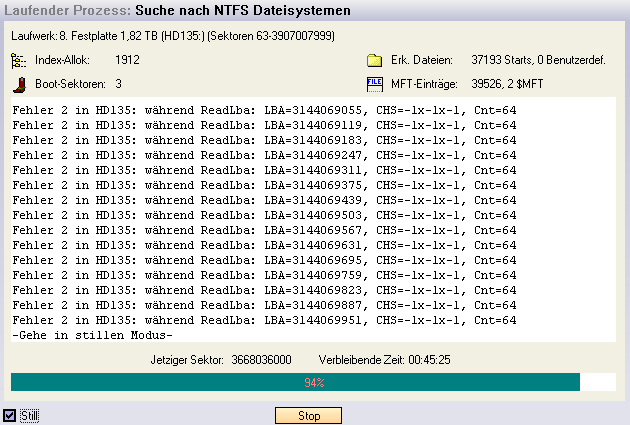630x425 pixels.
Task: Click the Verbleibende Zeit 00:45:25 text
Action: 385,360
